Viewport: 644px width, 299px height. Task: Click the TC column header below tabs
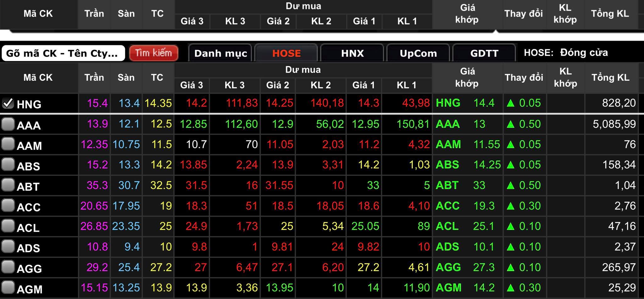coord(157,77)
